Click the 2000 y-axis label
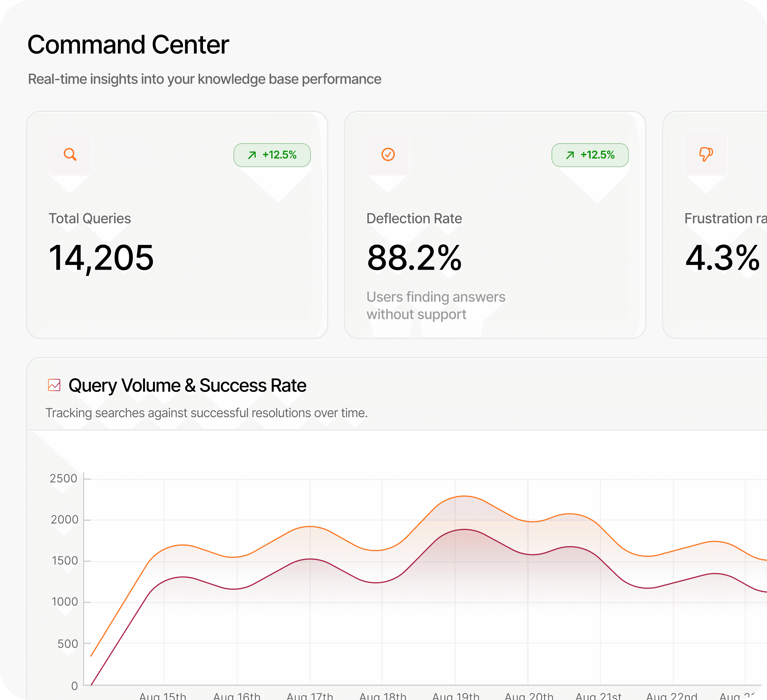The width and height of the screenshot is (767, 700). pyautogui.click(x=64, y=519)
